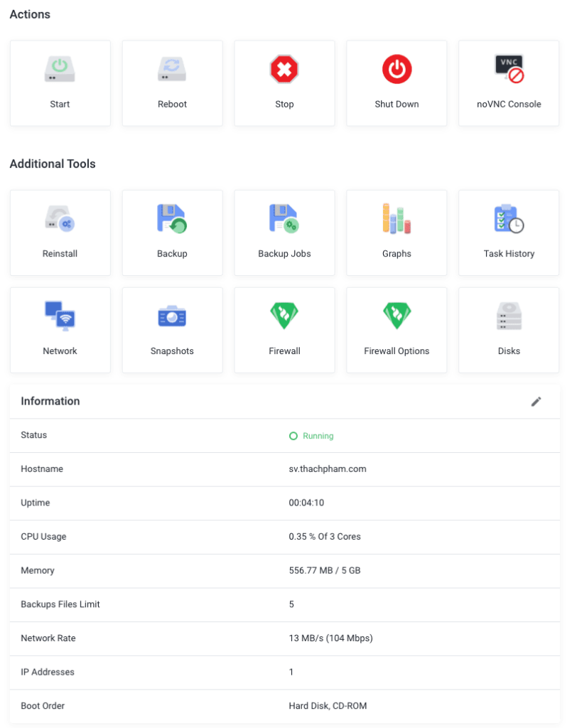Open the Snapshots tool
Screen dimensions: 577x728
click(x=172, y=316)
